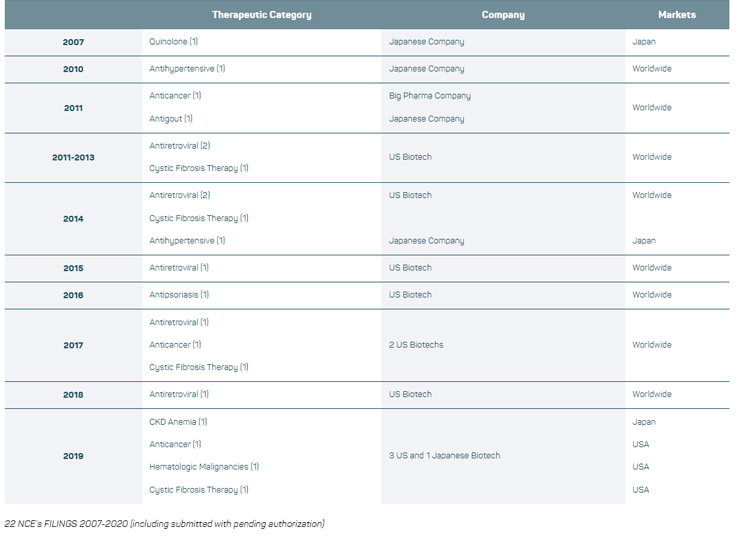Select the 2007 year row label

73,42
